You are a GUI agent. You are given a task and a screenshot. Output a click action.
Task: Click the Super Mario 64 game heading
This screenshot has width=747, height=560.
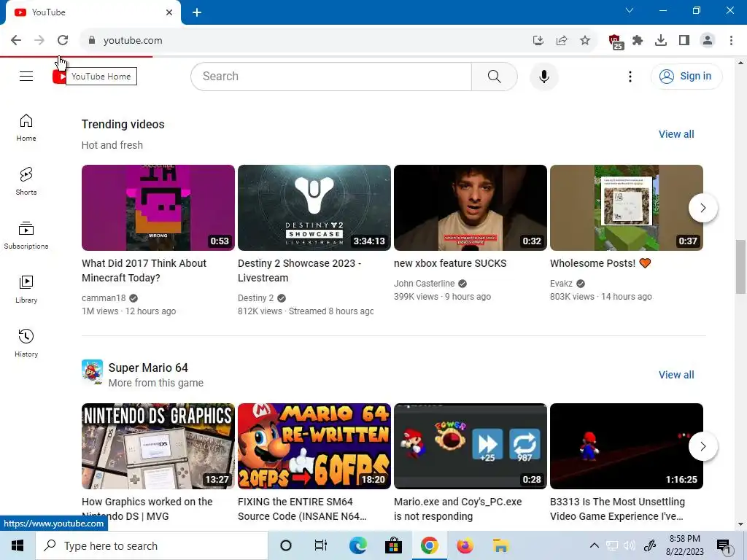(148, 367)
